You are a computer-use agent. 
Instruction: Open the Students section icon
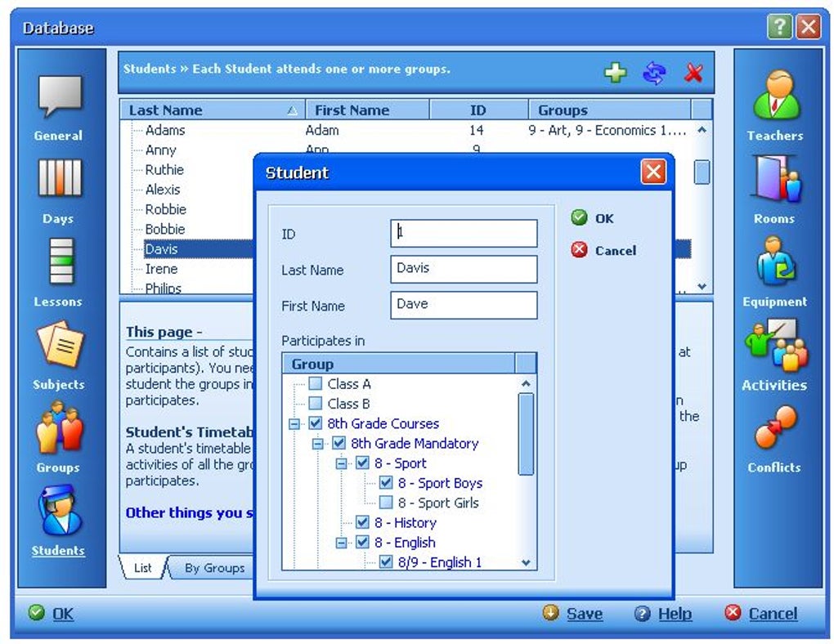point(59,511)
